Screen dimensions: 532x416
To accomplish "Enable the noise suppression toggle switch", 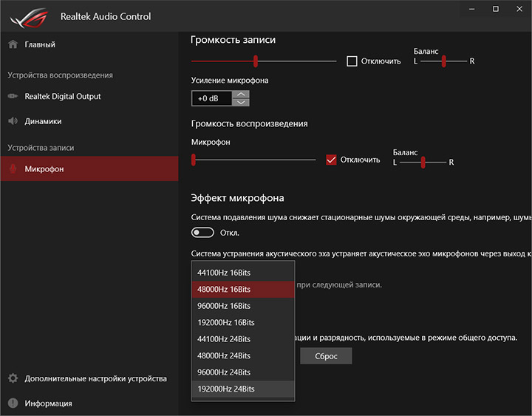I will [x=202, y=233].
